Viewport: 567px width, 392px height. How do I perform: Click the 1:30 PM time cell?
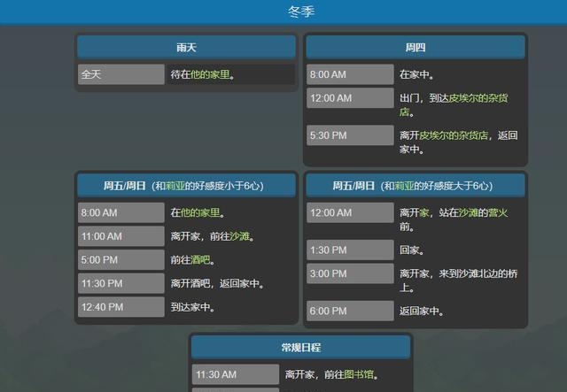click(x=350, y=250)
